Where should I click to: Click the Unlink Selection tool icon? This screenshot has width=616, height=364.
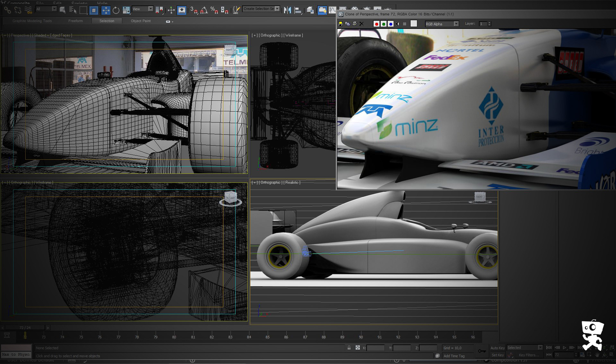pos(18,10)
